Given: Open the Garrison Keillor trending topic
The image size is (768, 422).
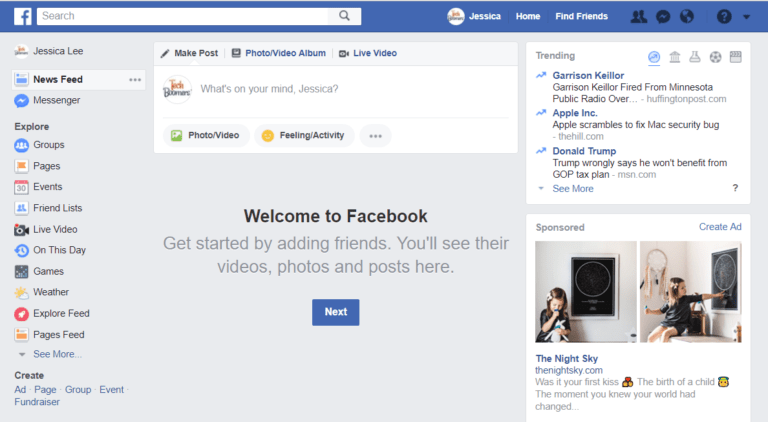Looking at the screenshot, I should coord(588,75).
